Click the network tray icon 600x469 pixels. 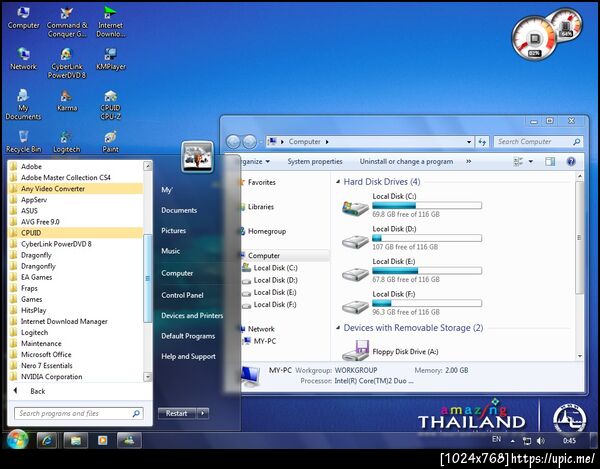pyautogui.click(x=527, y=441)
